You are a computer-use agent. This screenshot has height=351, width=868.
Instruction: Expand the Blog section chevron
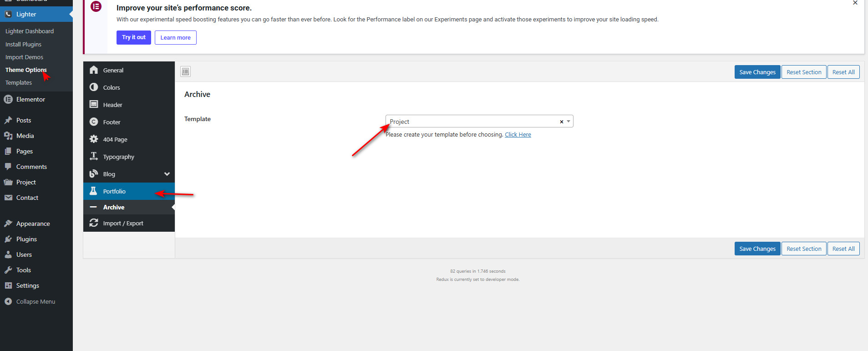coord(167,174)
